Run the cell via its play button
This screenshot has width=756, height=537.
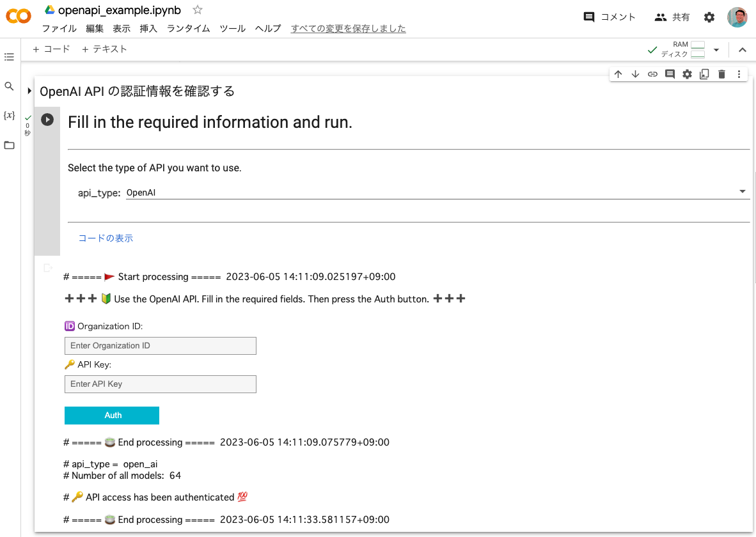coord(47,119)
